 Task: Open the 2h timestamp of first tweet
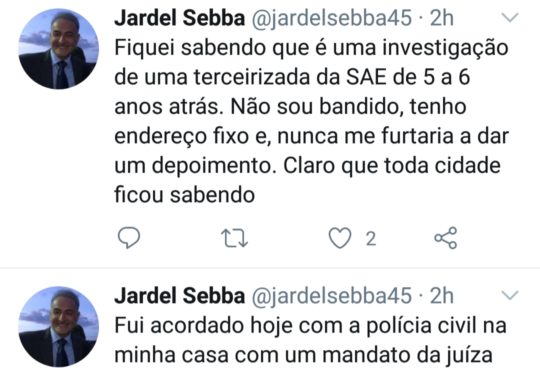point(442,18)
